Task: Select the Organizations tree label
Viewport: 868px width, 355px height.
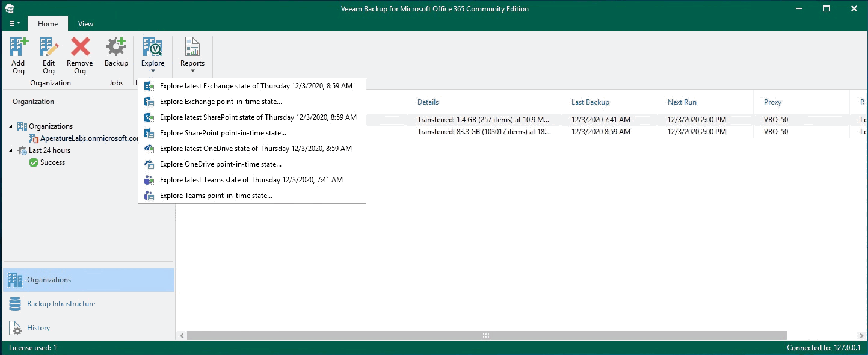Action: point(51,126)
